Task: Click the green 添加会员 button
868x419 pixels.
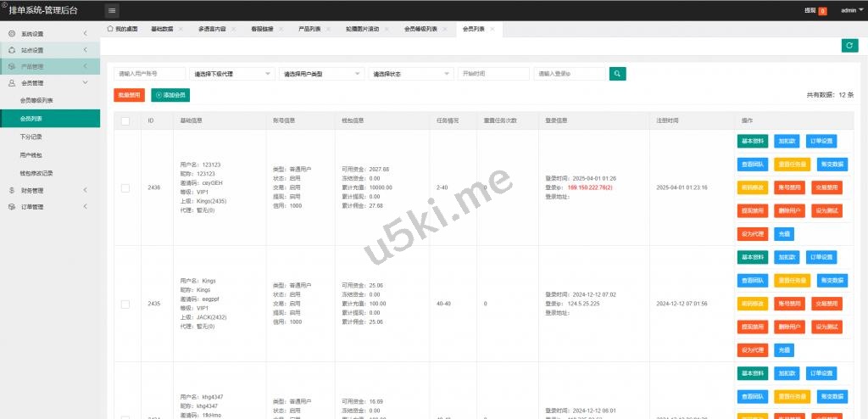Action: (x=170, y=95)
